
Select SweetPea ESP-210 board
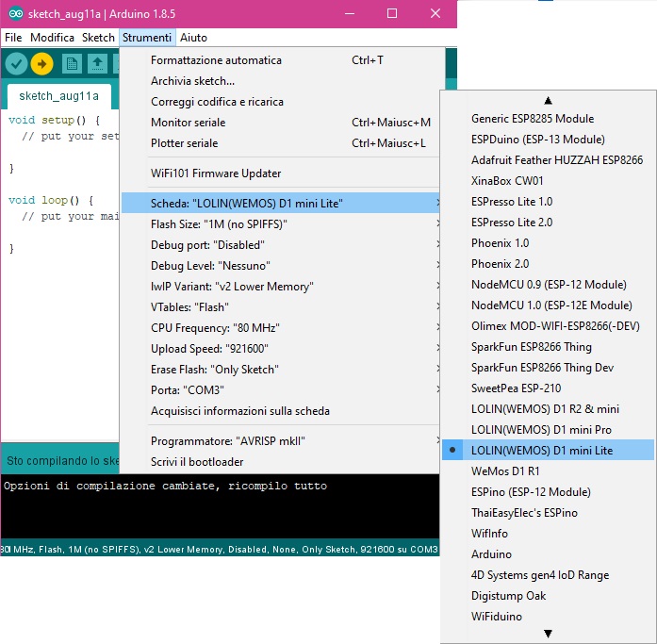[x=548, y=388]
